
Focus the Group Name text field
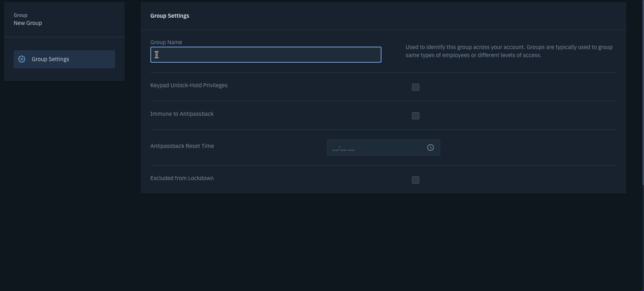(266, 55)
